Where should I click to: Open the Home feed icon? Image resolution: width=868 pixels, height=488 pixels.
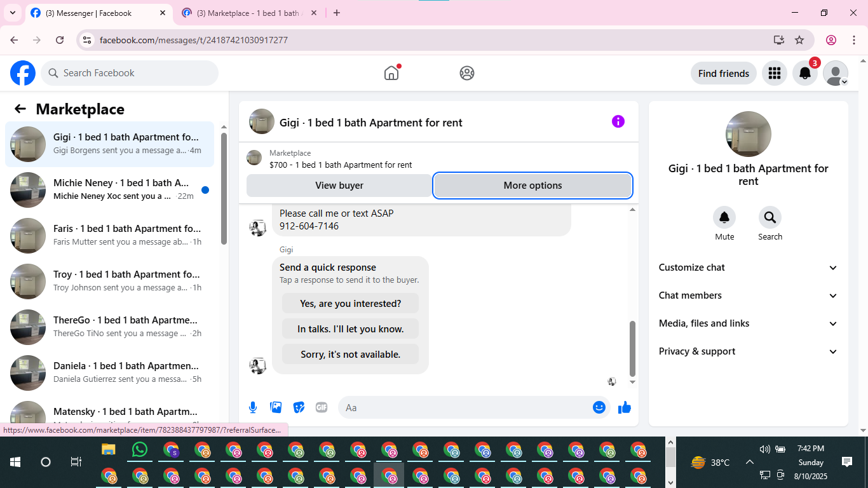pos(391,73)
